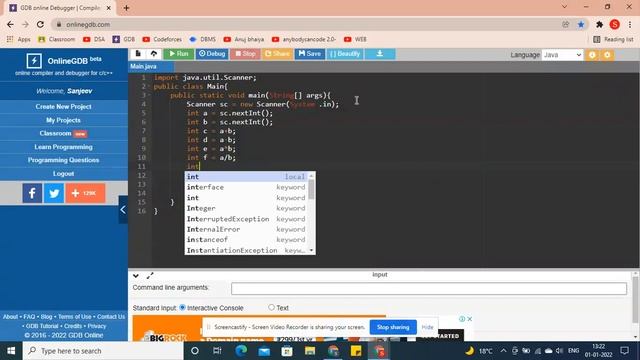Open My Projects in sidebar

coord(63,120)
